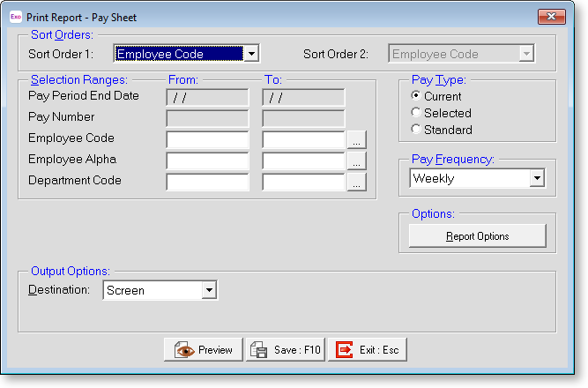Click the Save floppy disk icon
This screenshot has height=388, width=588.
259,350
